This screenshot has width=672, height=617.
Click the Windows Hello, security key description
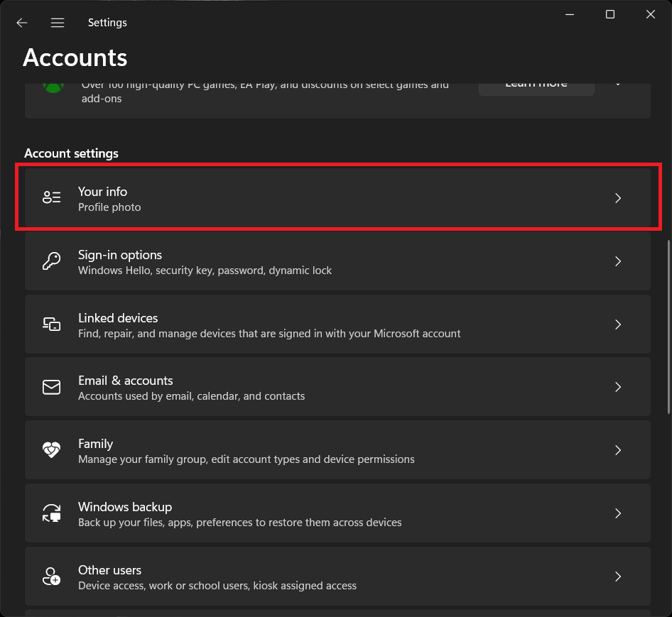coord(205,271)
